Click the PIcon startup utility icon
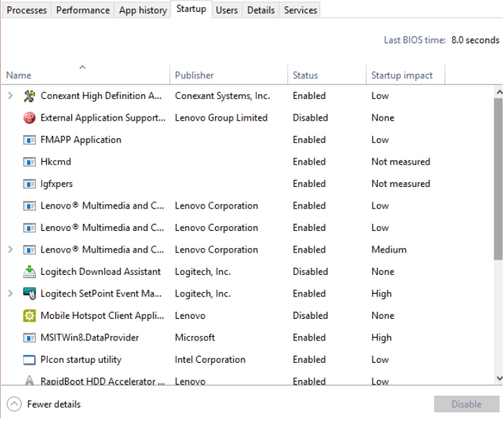 (29, 360)
